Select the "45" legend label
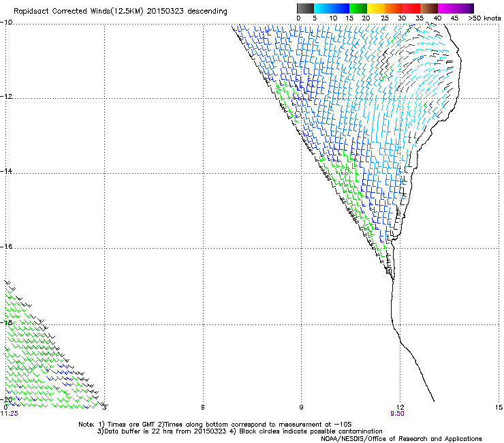Viewport: 504px width, 443px height. coord(454,18)
